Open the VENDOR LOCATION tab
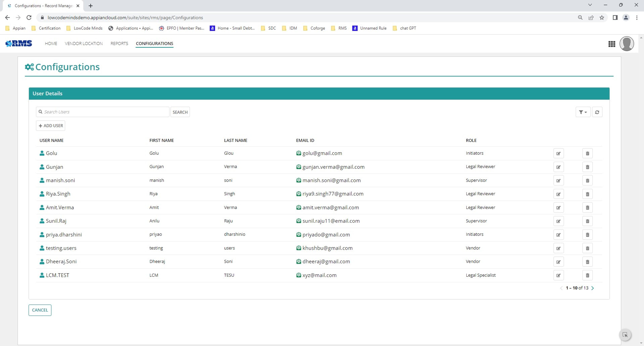The height and width of the screenshot is (346, 644). (x=84, y=43)
